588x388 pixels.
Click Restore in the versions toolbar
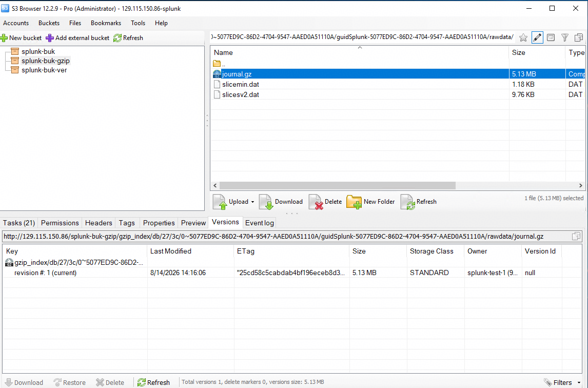point(70,382)
